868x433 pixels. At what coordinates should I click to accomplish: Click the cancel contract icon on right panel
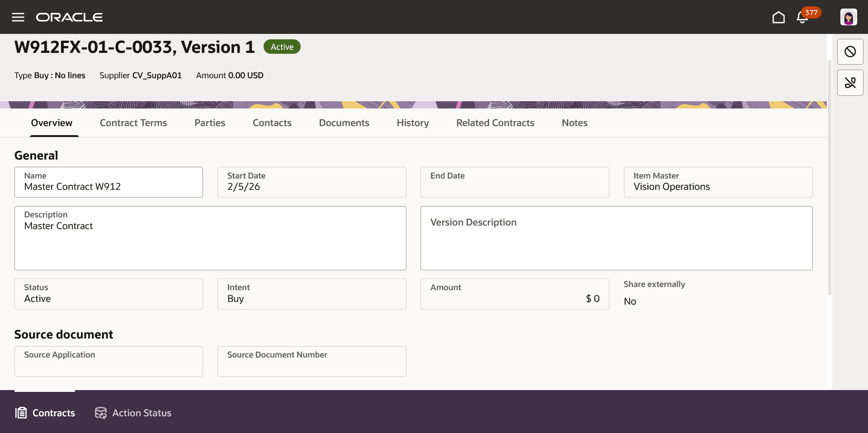click(850, 52)
